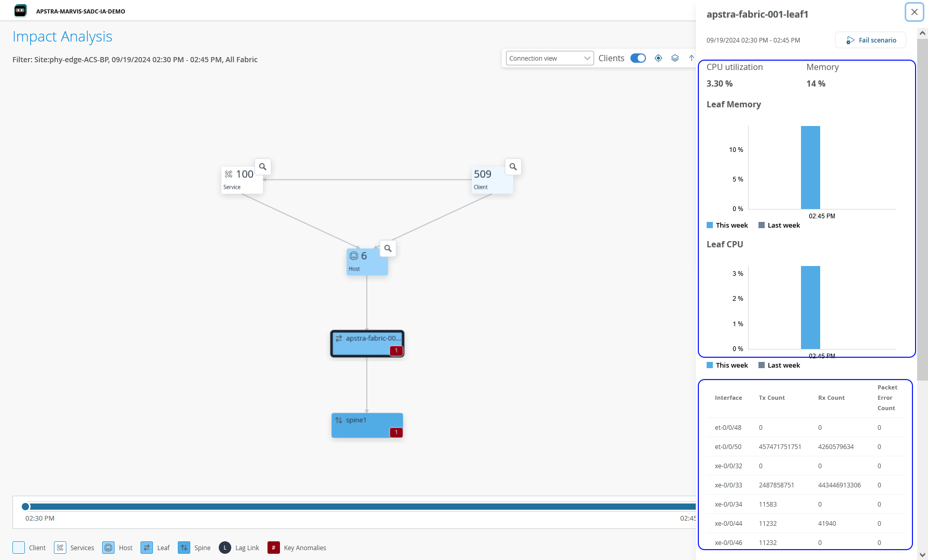The height and width of the screenshot is (560, 928).
Task: Click the recenter target icon in toolbar
Action: (658, 58)
